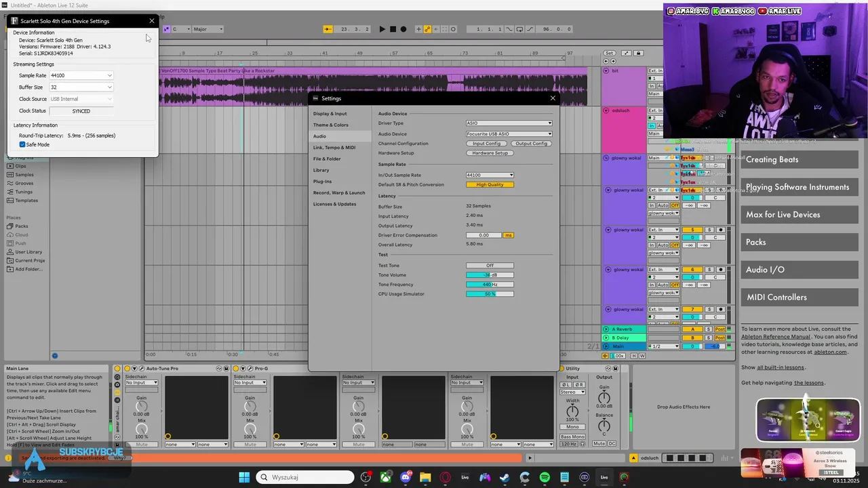This screenshot has width=868, height=488.
Task: Arm the Arrangement Record button
Action: click(403, 29)
